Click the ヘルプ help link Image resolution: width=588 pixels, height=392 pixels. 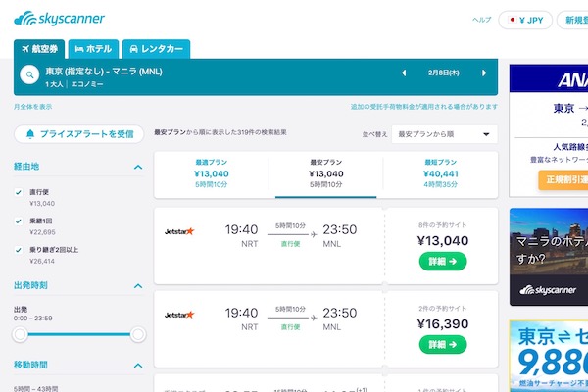click(481, 20)
